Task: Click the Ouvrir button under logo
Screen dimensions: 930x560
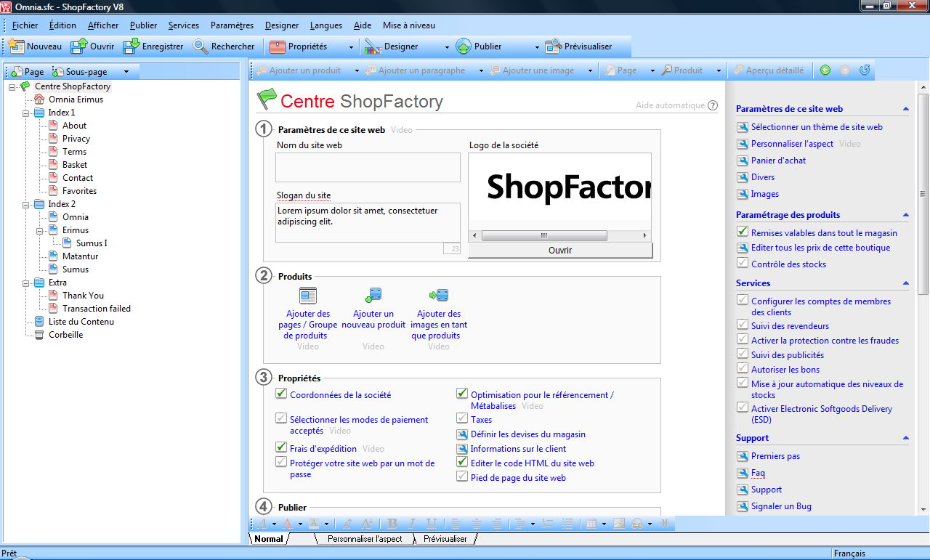Action: coord(560,250)
